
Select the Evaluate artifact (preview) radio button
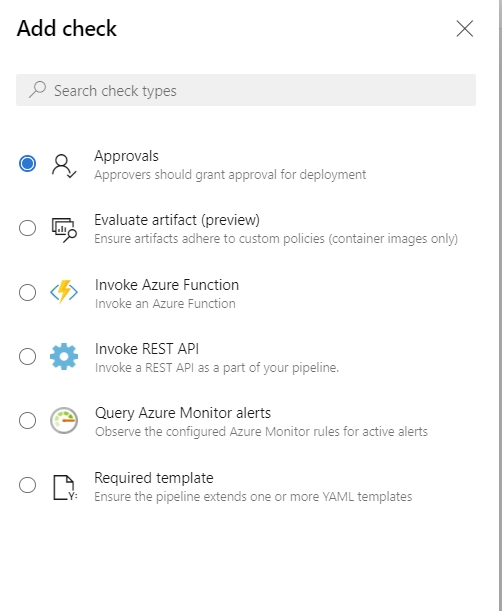(27, 228)
